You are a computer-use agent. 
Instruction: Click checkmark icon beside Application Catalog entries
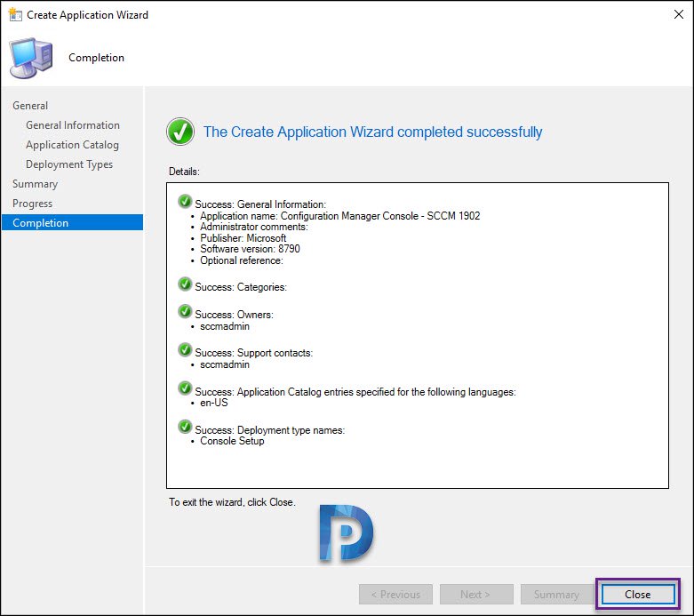coord(185,388)
